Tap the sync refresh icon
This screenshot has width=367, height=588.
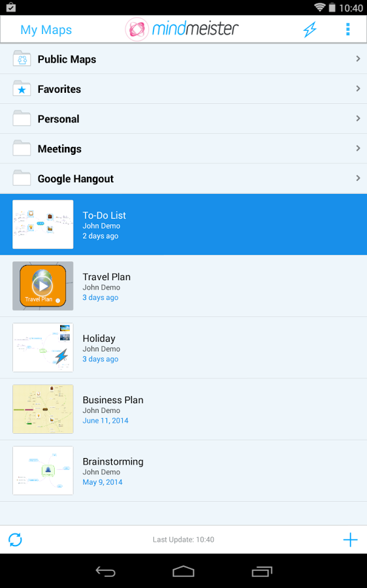[x=16, y=540]
